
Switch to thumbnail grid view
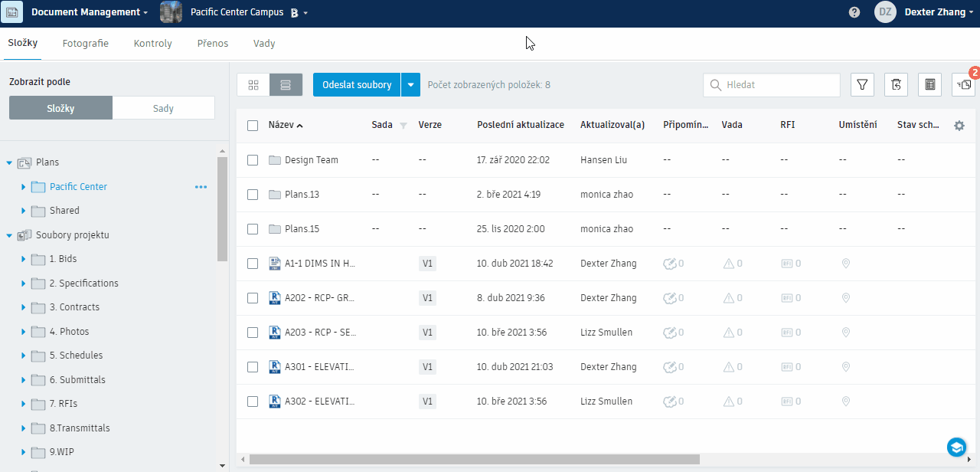coord(253,85)
